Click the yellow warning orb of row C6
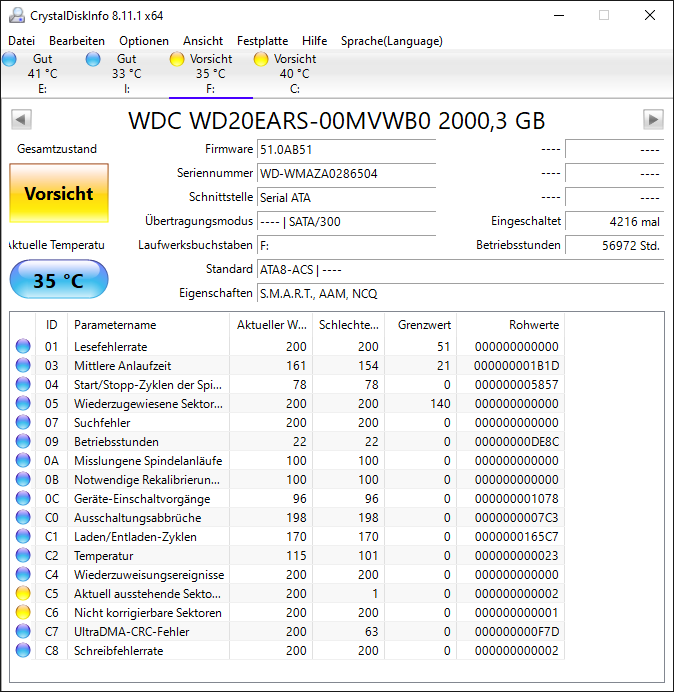This screenshot has width=674, height=692. pyautogui.click(x=23, y=613)
